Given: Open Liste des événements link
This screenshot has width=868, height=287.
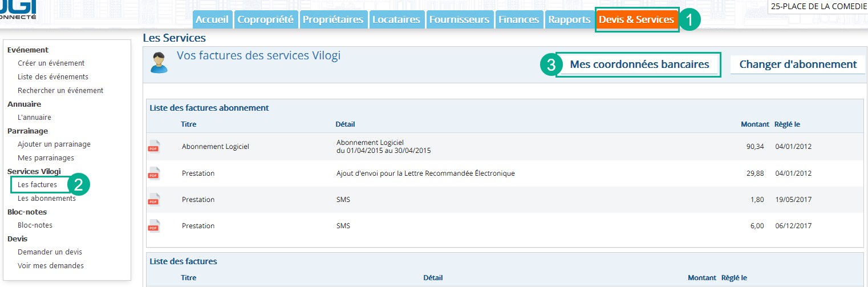Looking at the screenshot, I should click(x=53, y=77).
